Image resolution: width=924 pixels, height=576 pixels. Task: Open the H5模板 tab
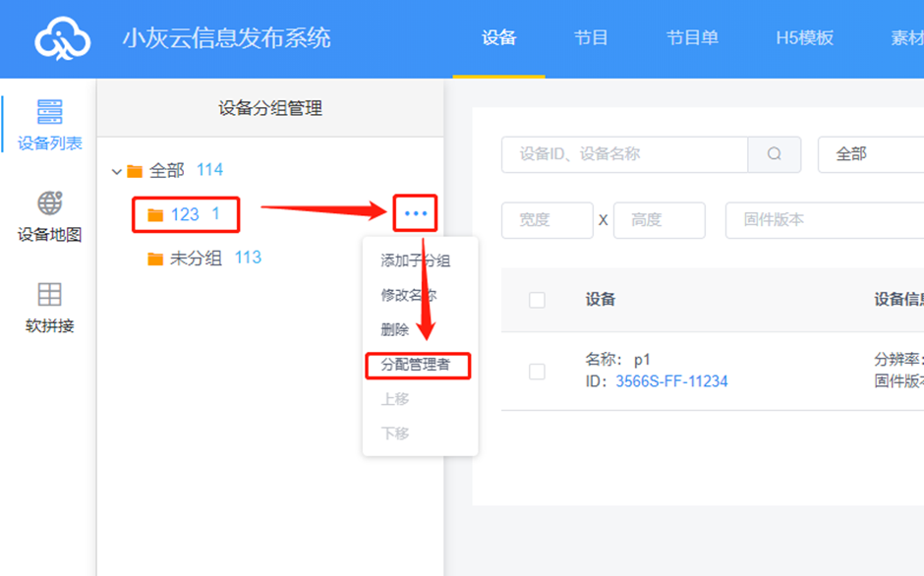pyautogui.click(x=804, y=38)
